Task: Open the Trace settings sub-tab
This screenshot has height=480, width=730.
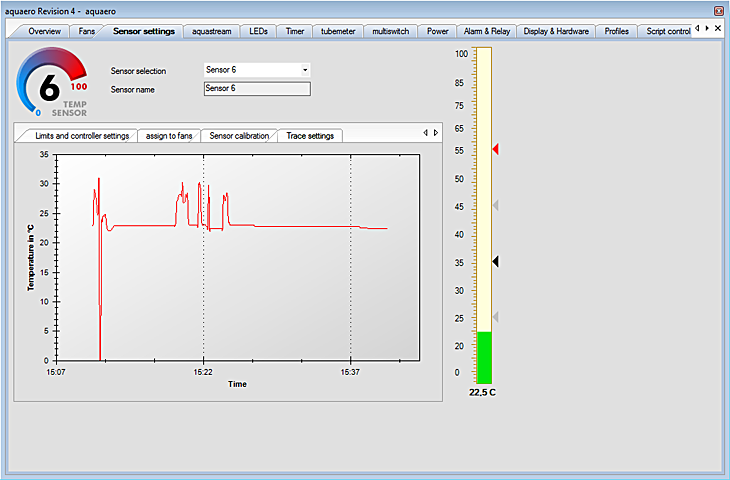Action: [x=310, y=135]
